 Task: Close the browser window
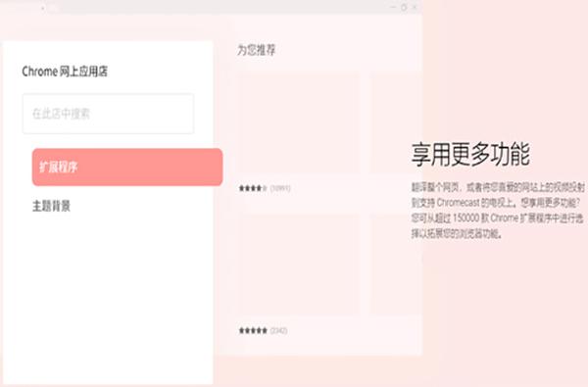coord(415,7)
